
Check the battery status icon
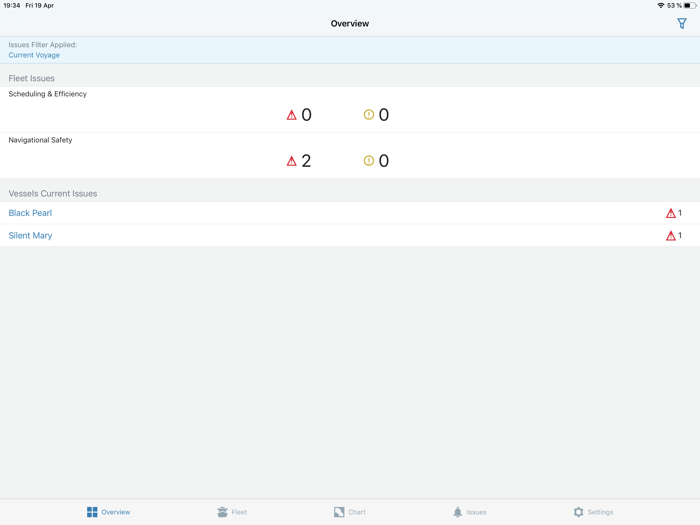click(690, 5)
